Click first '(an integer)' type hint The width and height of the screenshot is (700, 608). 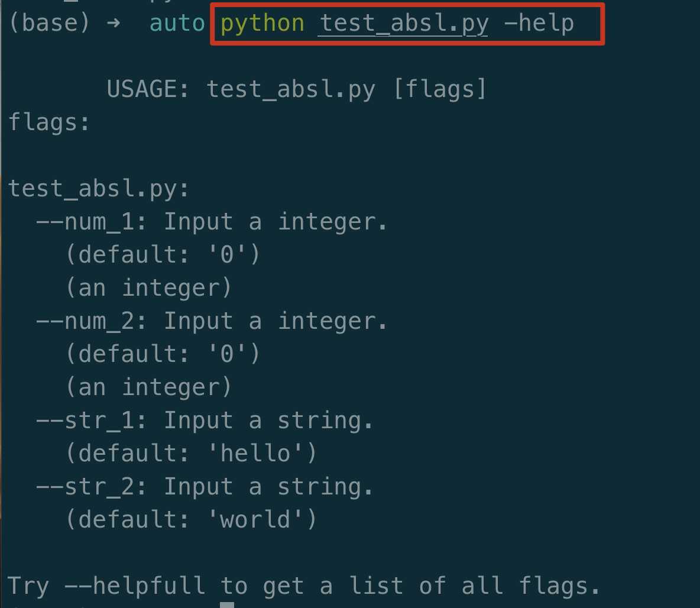tap(148, 288)
